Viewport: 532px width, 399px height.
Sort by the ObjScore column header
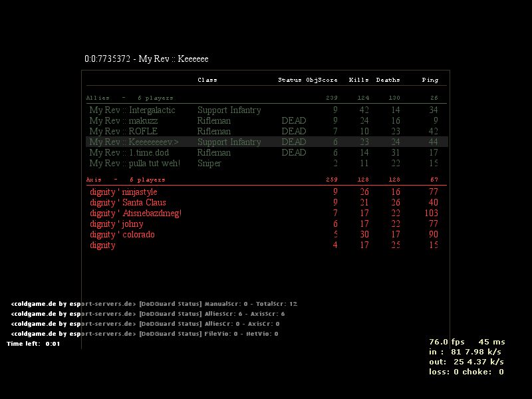322,80
